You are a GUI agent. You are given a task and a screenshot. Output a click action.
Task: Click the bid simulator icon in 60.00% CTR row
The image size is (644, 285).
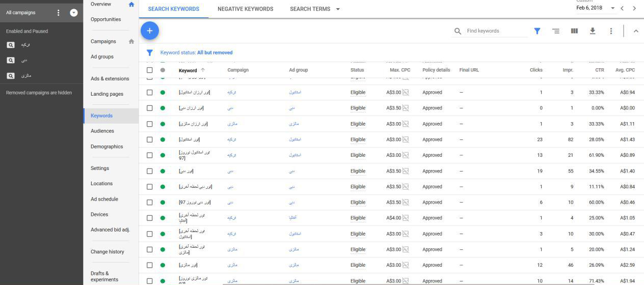click(406, 202)
